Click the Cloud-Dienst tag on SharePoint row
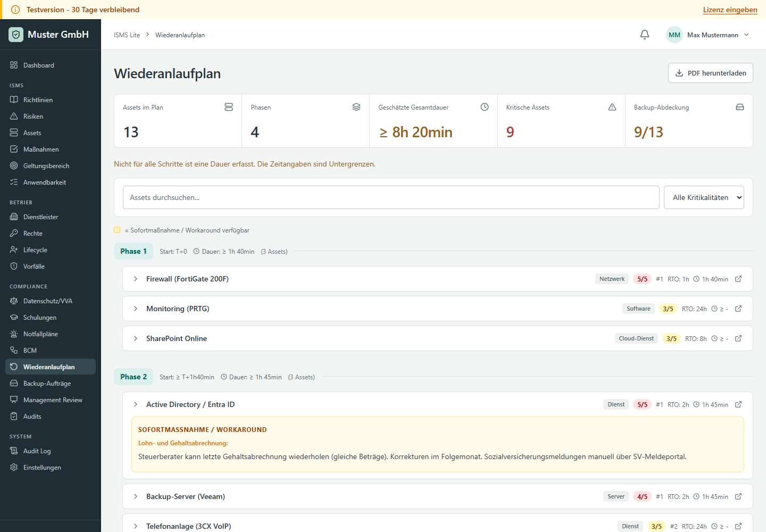 click(x=636, y=338)
